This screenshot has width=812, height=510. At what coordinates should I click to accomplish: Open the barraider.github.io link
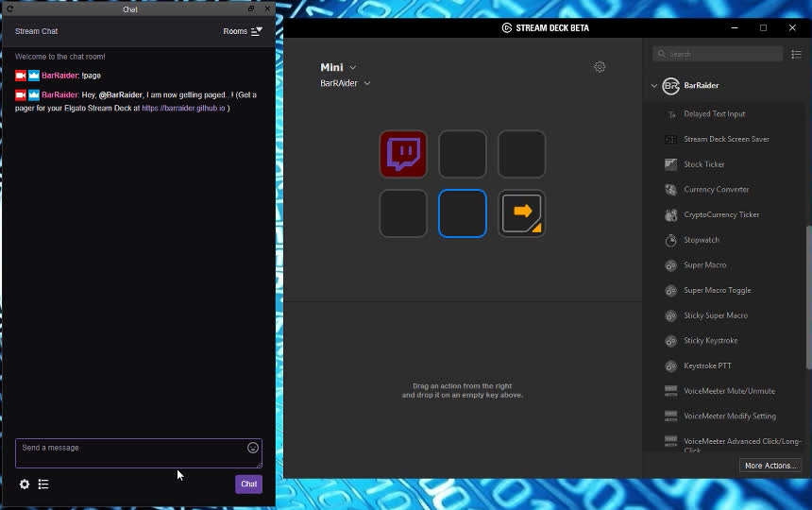[x=183, y=109]
